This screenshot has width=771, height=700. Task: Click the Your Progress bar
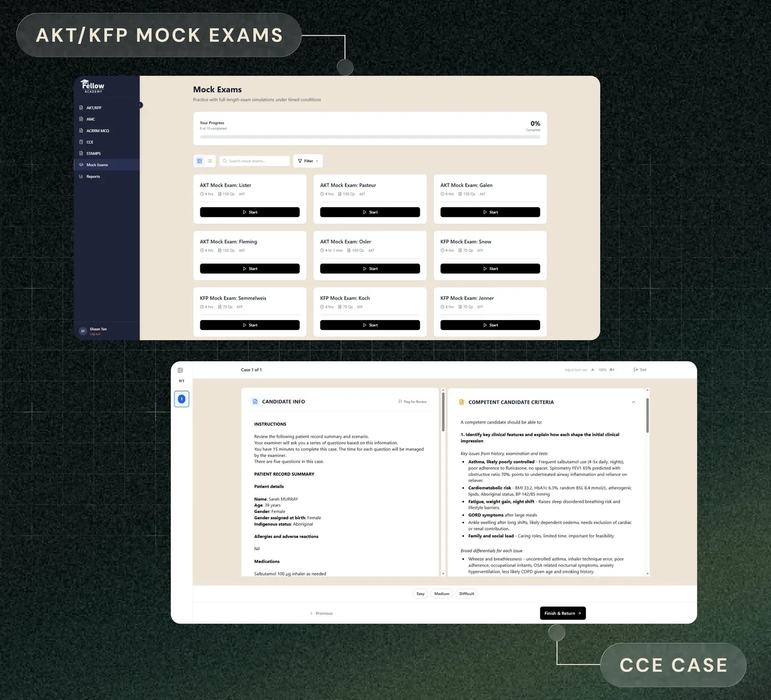click(x=370, y=137)
